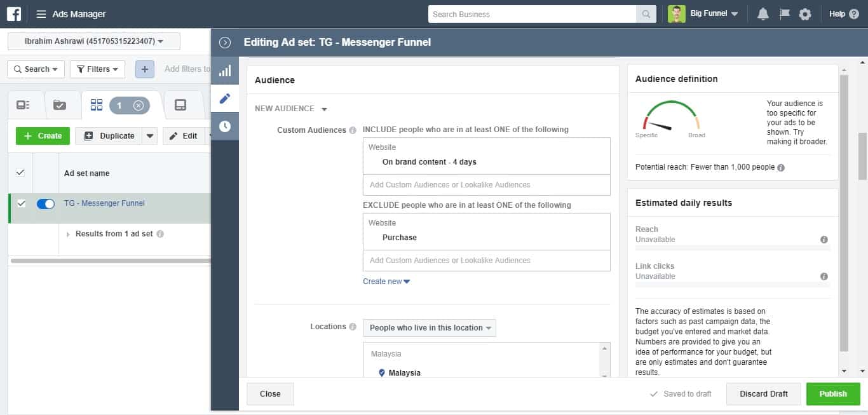868x415 pixels.
Task: Switch to the ad sets grid tab
Action: pos(97,105)
